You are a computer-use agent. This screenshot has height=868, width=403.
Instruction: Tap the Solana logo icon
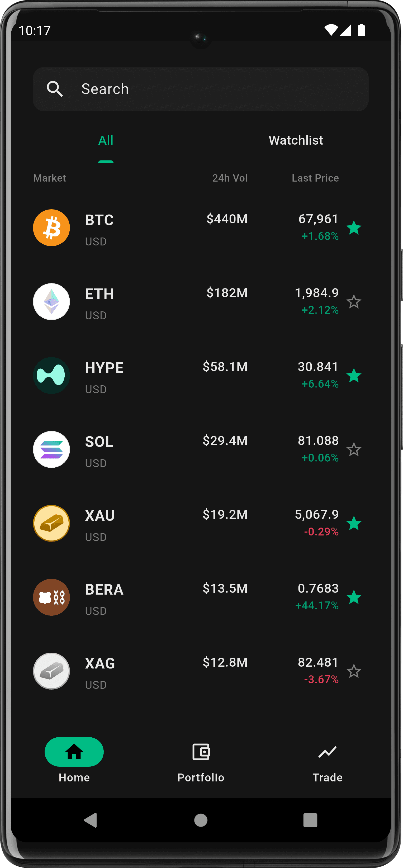pos(51,449)
